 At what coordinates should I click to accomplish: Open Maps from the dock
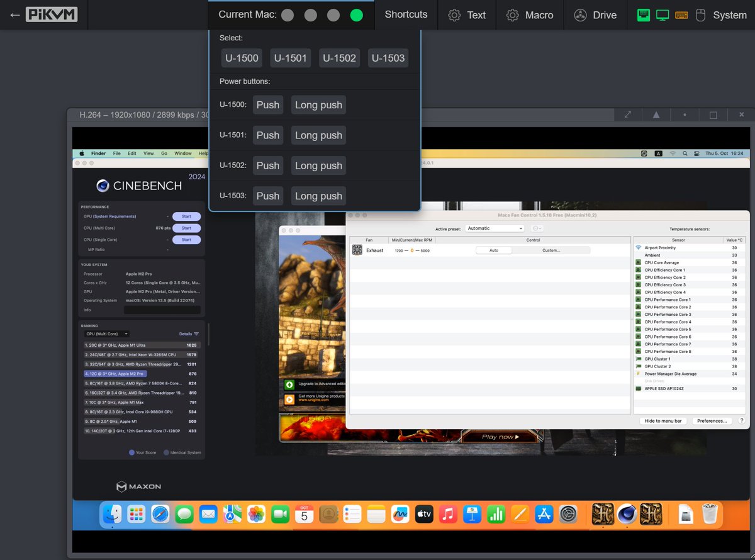coord(232,514)
